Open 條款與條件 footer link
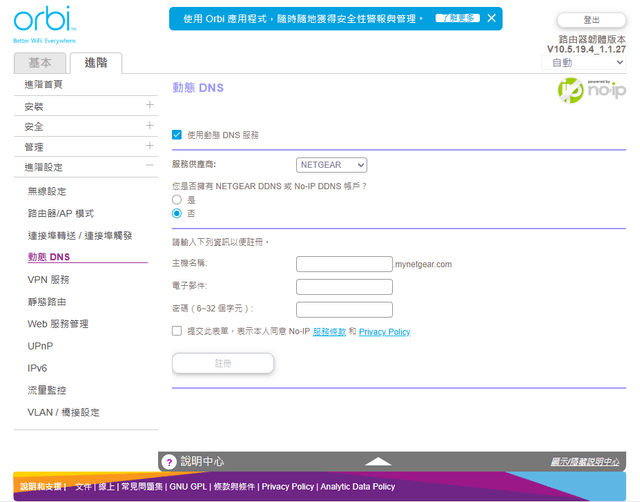 [234, 486]
